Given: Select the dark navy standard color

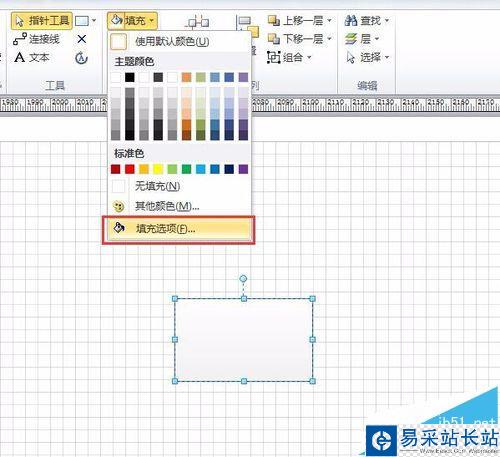Looking at the screenshot, I should 229,169.
